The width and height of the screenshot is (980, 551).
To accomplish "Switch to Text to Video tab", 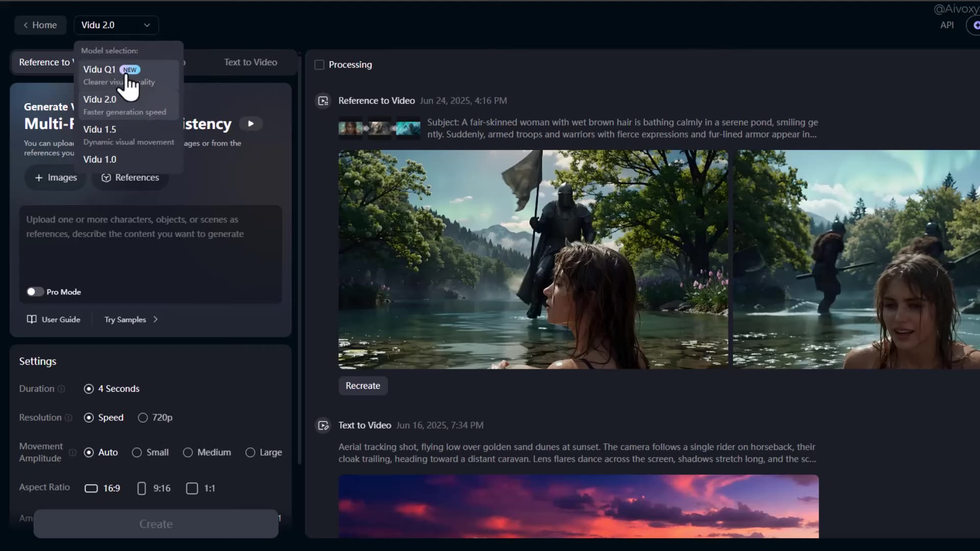I will [x=250, y=62].
